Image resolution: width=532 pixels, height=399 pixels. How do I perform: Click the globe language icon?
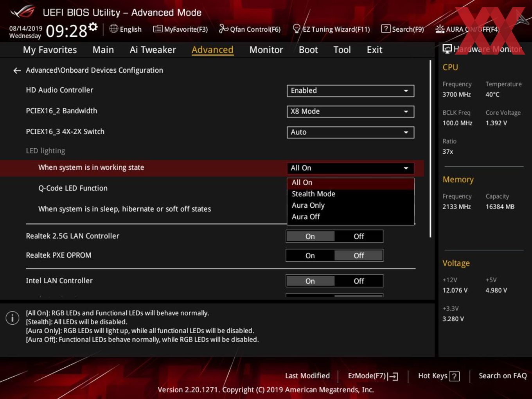tap(113, 29)
